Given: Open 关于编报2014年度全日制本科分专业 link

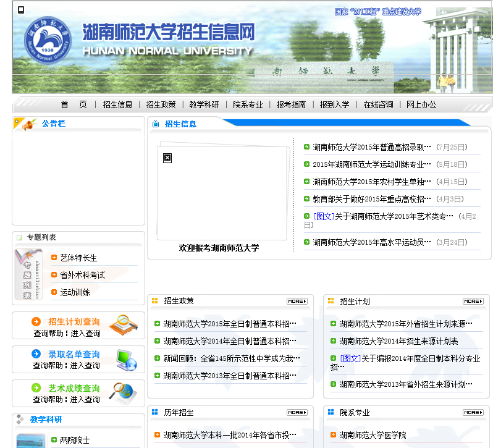Looking at the screenshot, I should point(406,363).
